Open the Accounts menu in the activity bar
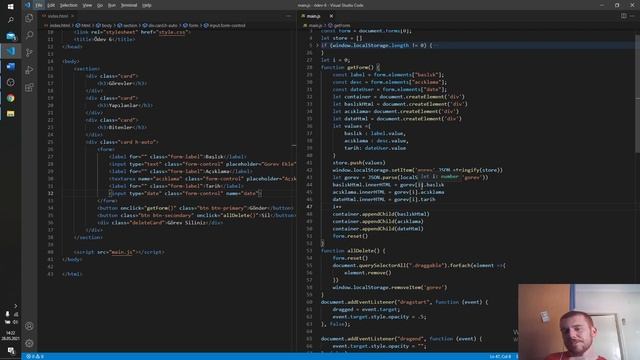Viewport: 640px width, 360px height. click(29, 326)
